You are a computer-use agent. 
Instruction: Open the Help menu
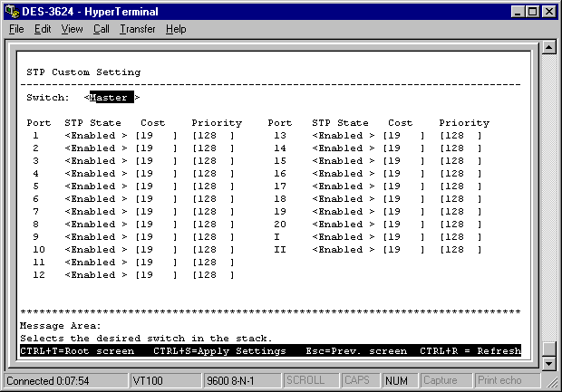point(176,29)
